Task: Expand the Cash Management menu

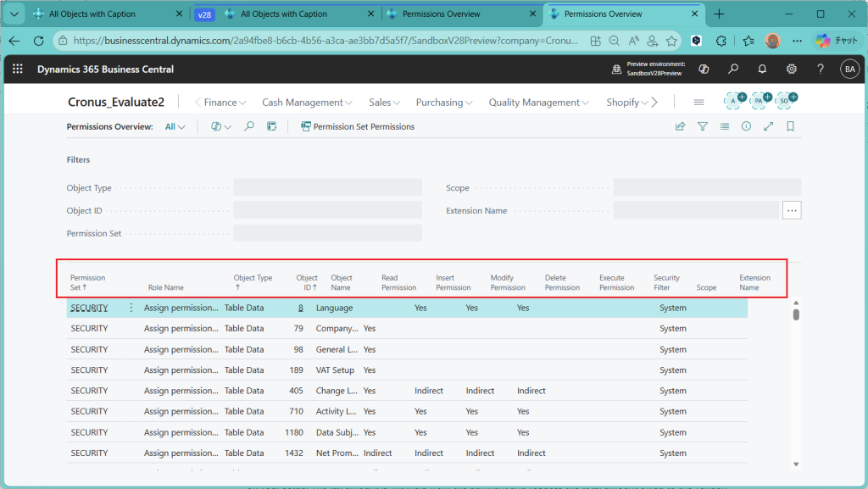Action: click(x=307, y=103)
